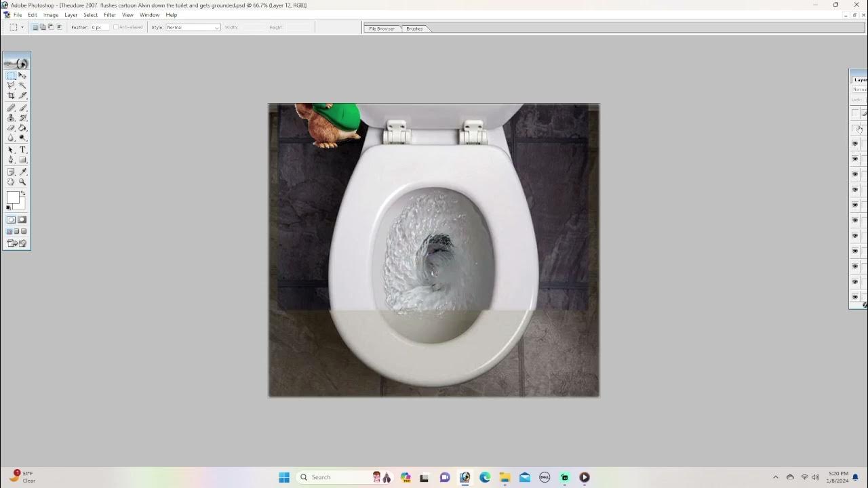Image resolution: width=868 pixels, height=488 pixels.
Task: Open the Style dropdown in options bar
Action: (x=193, y=27)
